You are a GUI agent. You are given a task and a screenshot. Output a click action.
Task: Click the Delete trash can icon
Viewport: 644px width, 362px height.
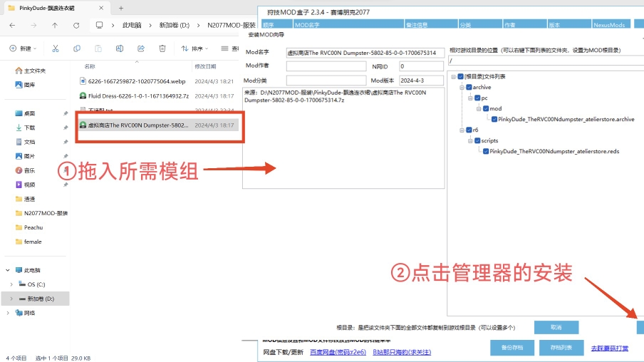coord(162,48)
